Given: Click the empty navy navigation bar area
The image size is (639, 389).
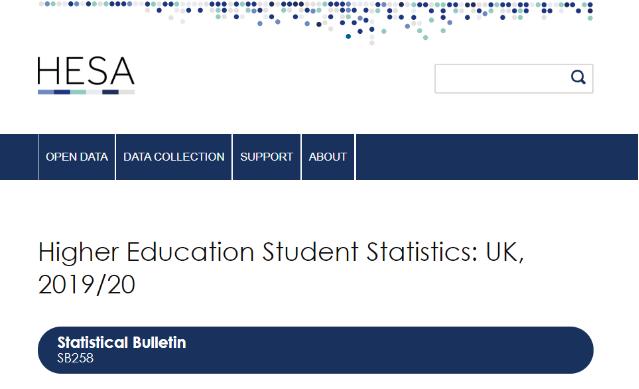Looking at the screenshot, I should click(497, 157).
